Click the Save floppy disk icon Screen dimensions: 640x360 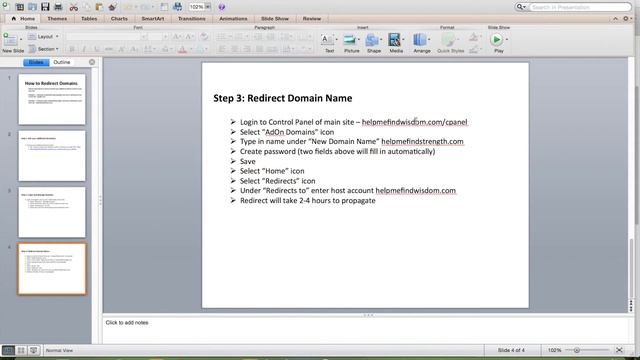coord(45,7)
